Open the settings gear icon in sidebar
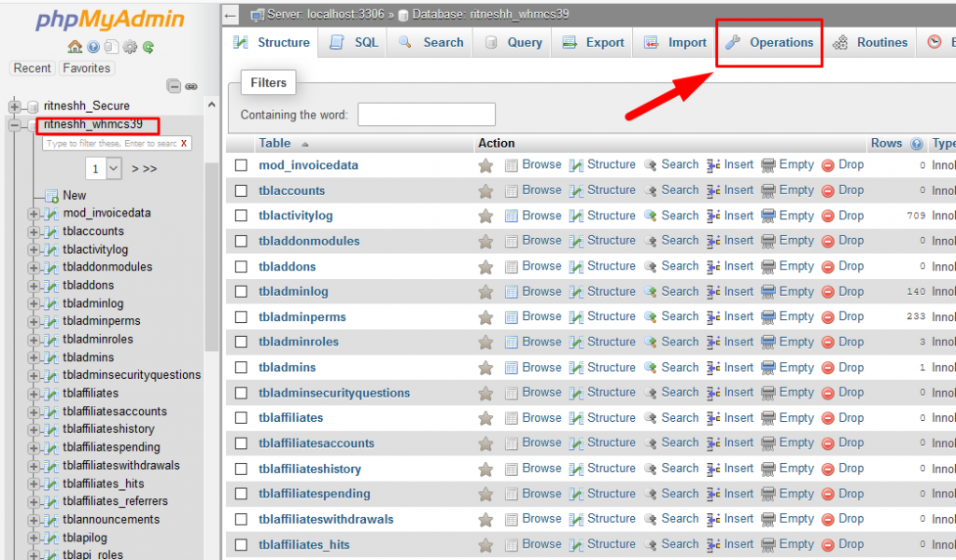 click(130, 47)
